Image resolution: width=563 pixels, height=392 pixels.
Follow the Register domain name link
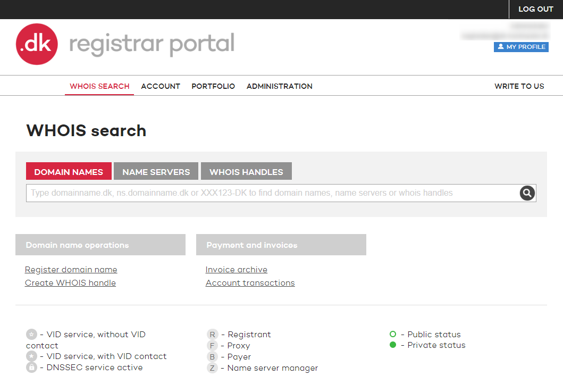click(x=71, y=270)
